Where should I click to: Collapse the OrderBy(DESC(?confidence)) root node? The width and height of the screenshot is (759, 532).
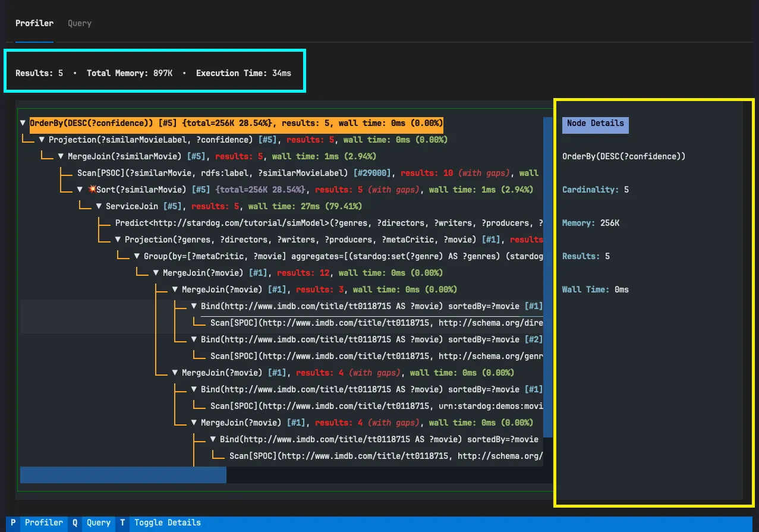[x=23, y=123]
